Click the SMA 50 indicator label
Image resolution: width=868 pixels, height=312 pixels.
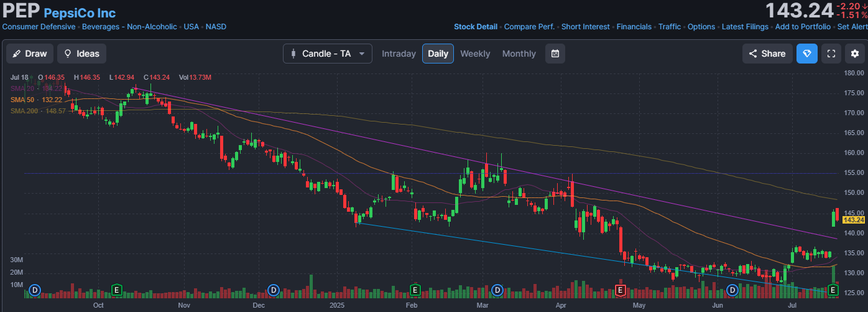22,100
